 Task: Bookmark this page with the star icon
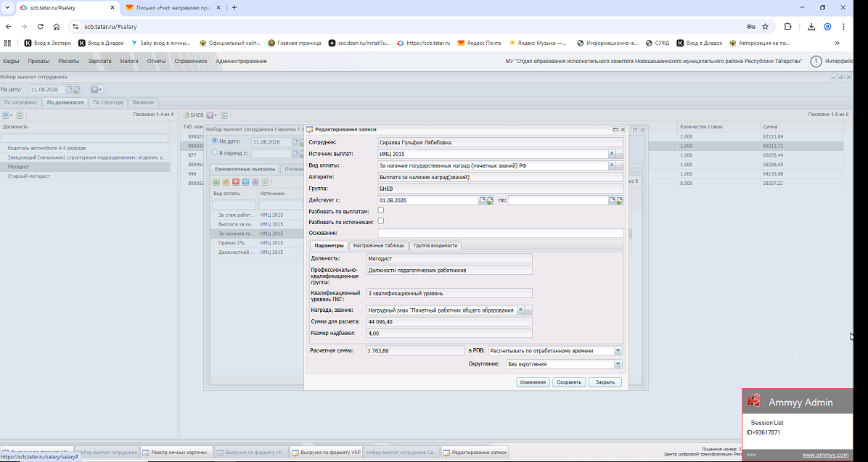pos(765,27)
